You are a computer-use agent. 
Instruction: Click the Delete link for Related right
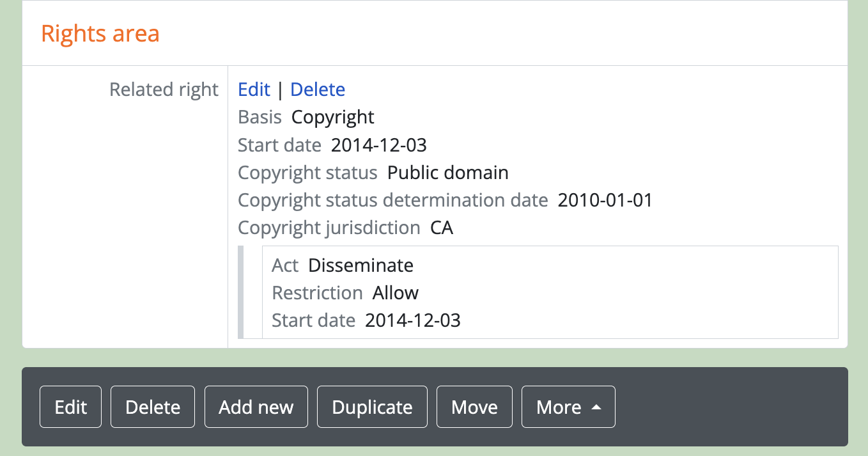click(318, 90)
